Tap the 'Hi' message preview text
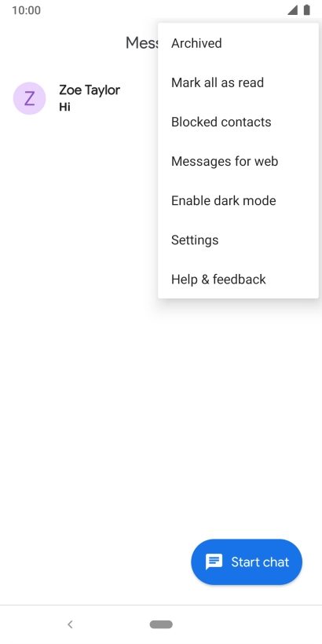 pos(64,107)
